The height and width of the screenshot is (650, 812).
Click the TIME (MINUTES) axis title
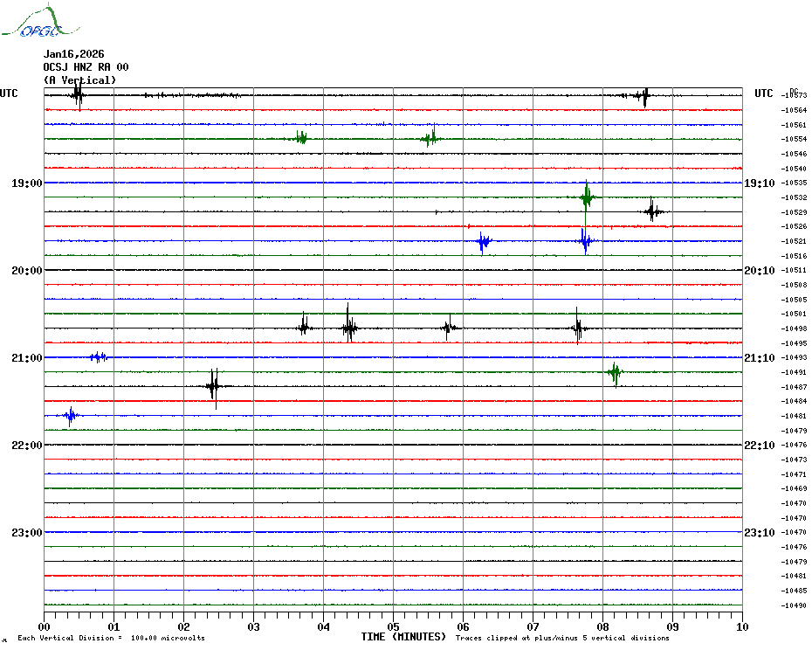click(x=403, y=637)
